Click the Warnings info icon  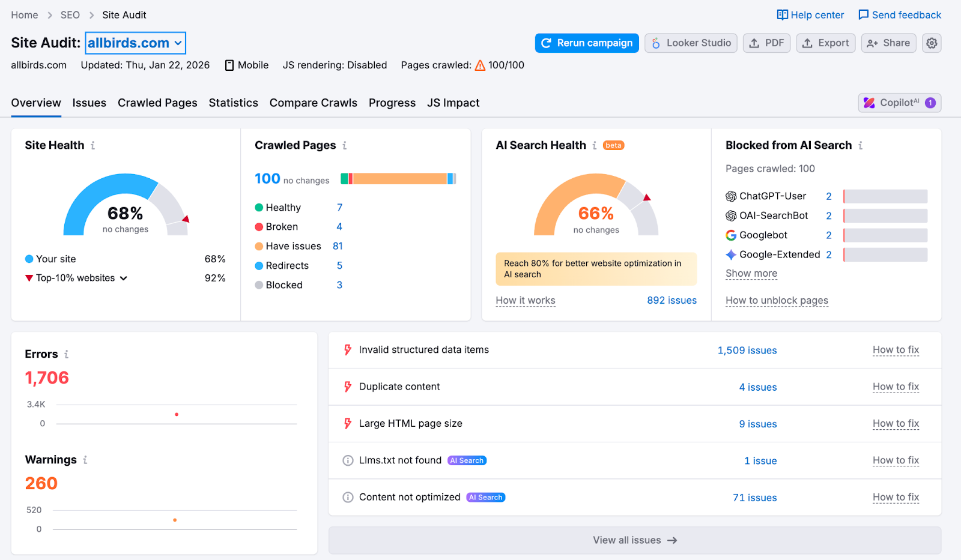pyautogui.click(x=85, y=460)
